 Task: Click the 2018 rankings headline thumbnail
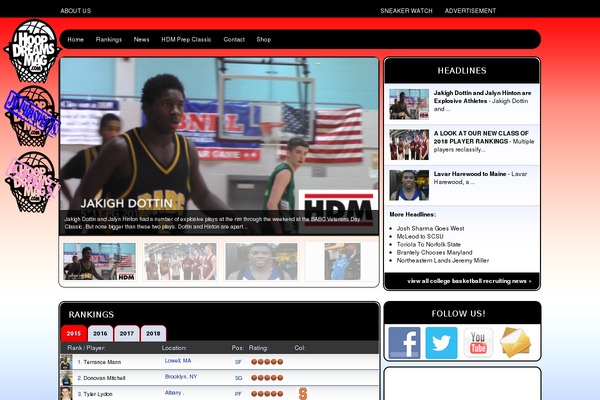point(409,145)
